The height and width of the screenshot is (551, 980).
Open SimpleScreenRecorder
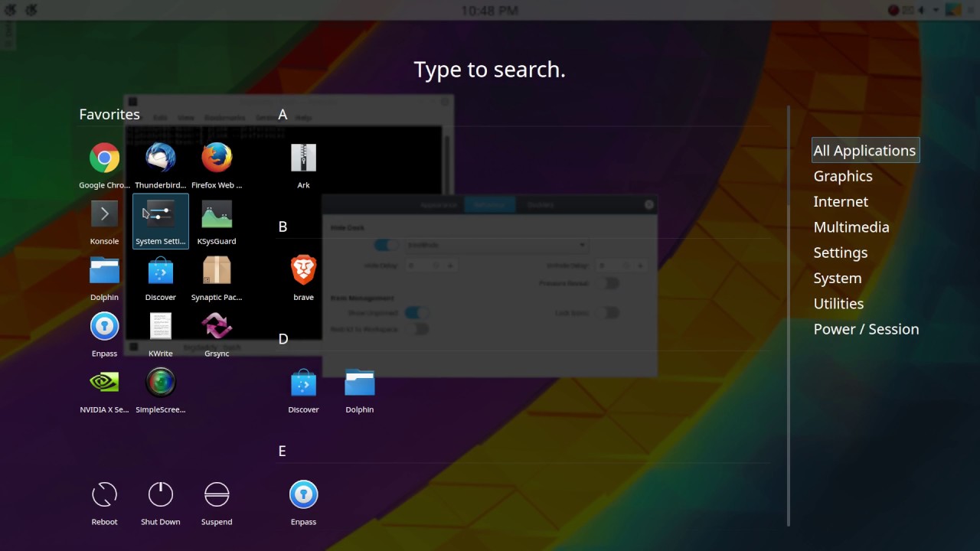point(160,389)
